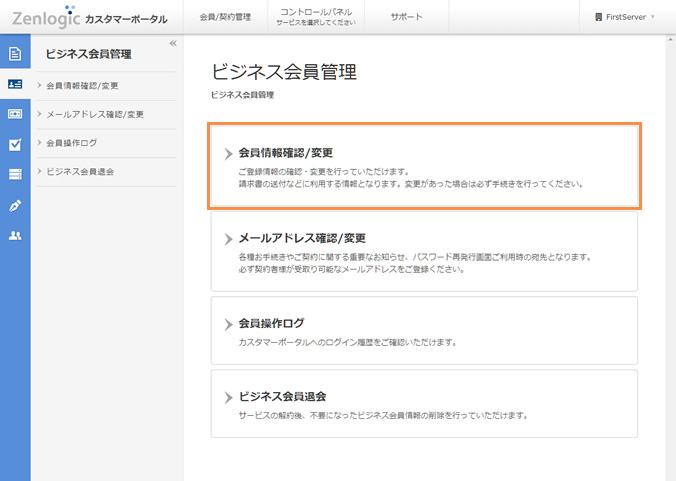Image resolution: width=676 pixels, height=481 pixels.
Task: Open the FirstServer account dropdown
Action: click(625, 17)
